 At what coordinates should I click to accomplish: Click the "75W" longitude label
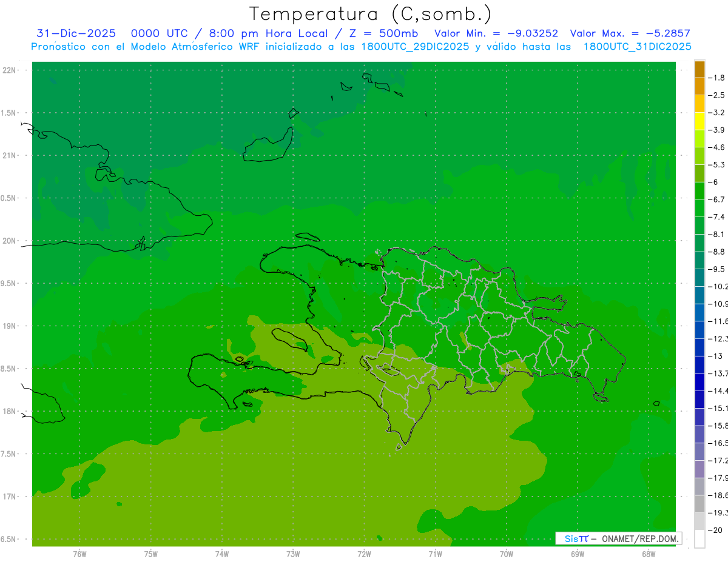pos(151,554)
